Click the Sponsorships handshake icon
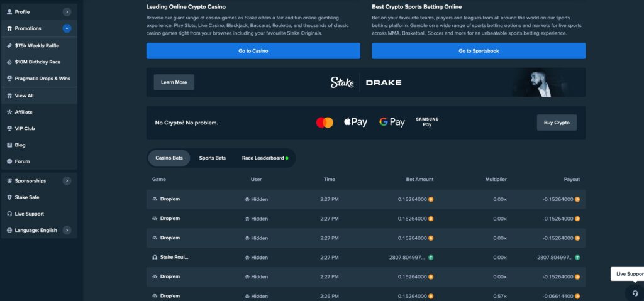644x301 pixels. (9, 181)
